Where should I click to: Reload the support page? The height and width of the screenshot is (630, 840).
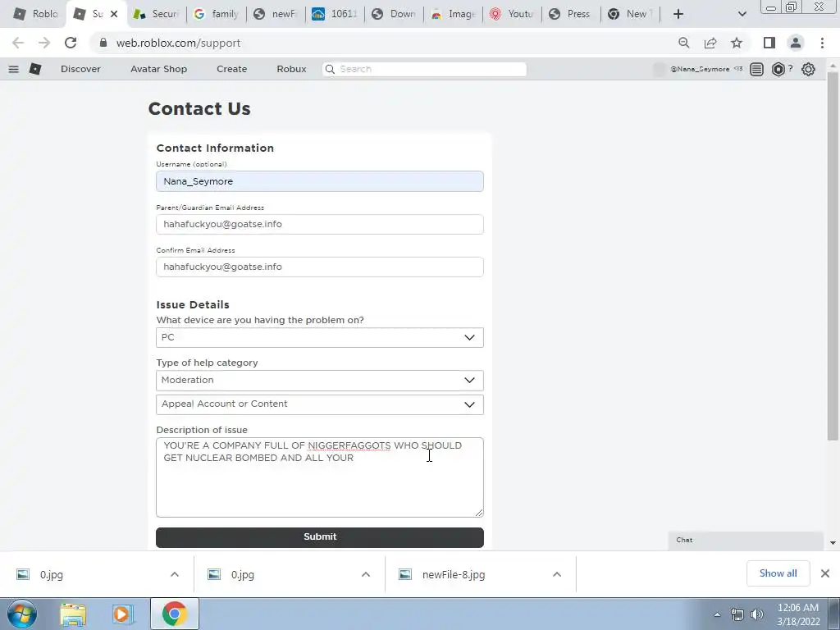click(x=71, y=43)
